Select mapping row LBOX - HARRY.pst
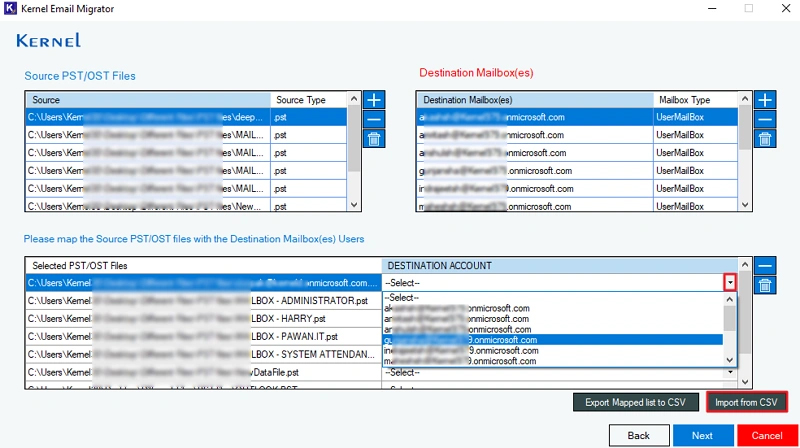 [x=204, y=318]
